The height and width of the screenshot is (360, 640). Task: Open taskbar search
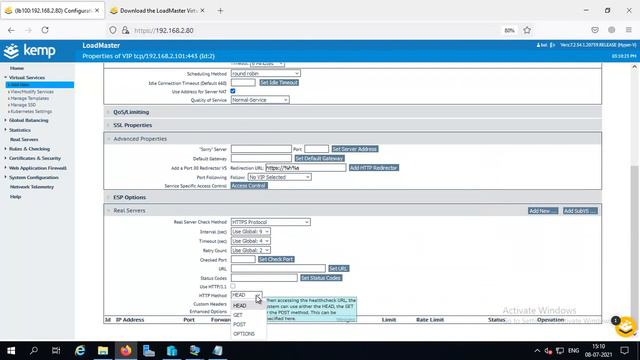point(34,351)
